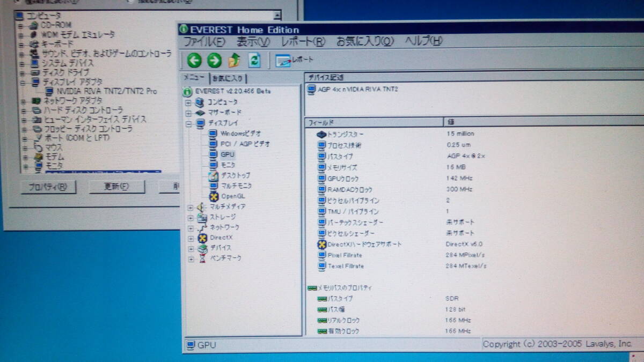The height and width of the screenshot is (362, 644).
Task: Expand the マザーボード node in EVEREST tree
Action: [x=189, y=113]
